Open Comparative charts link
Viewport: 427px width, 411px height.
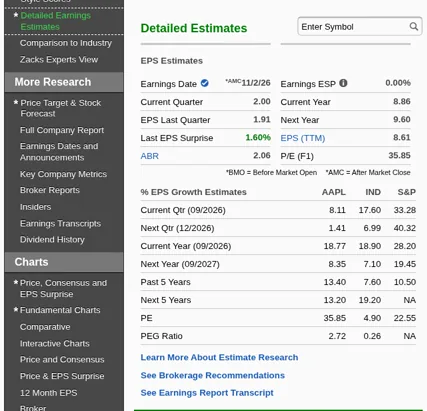pos(45,327)
